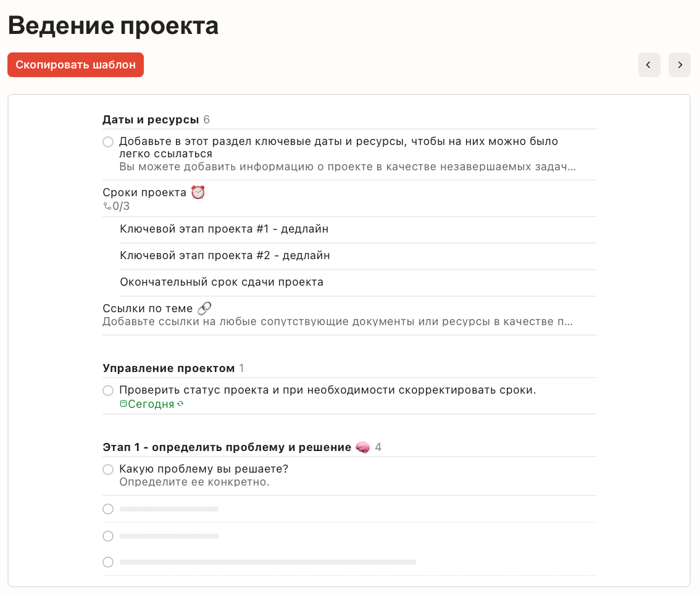Check the circle for "Проверить статус проекта" task

point(108,391)
